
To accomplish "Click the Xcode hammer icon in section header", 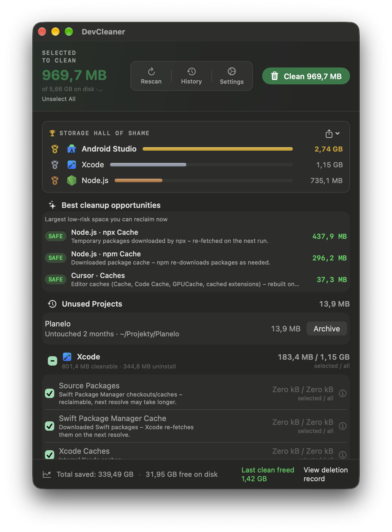I will (67, 357).
